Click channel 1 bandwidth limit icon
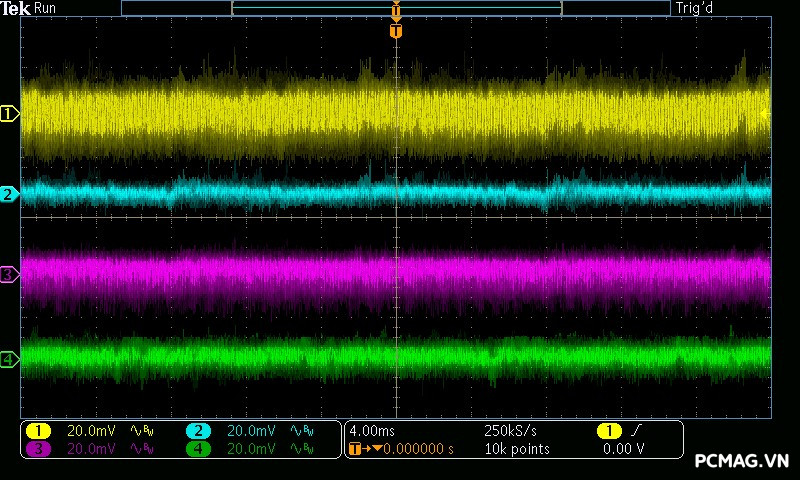This screenshot has height=480, width=800. point(144,431)
